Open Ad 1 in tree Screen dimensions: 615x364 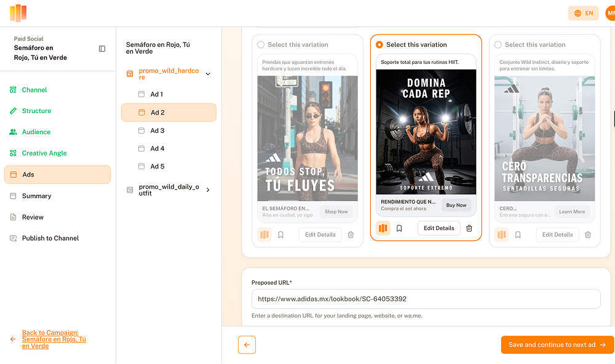pyautogui.click(x=156, y=94)
